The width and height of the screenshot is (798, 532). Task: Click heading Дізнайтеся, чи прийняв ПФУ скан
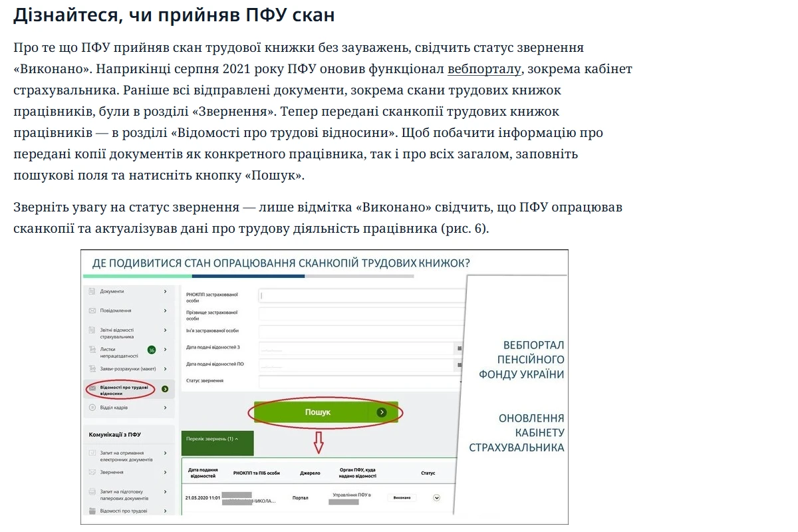(174, 15)
